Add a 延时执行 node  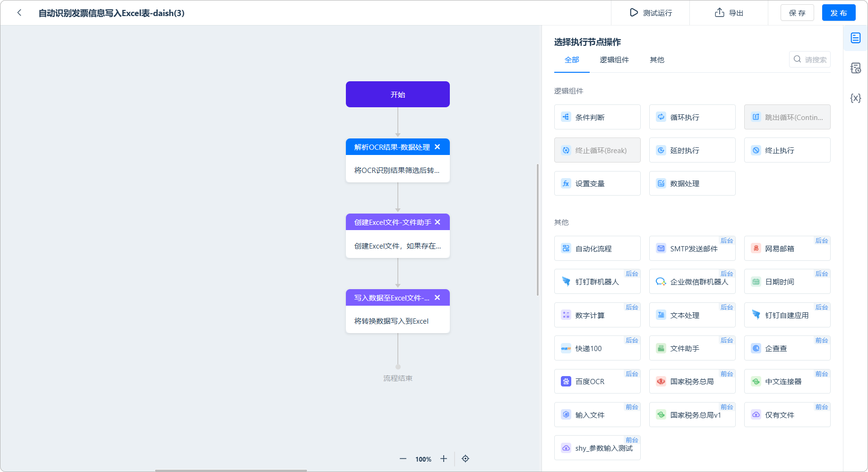(692, 150)
